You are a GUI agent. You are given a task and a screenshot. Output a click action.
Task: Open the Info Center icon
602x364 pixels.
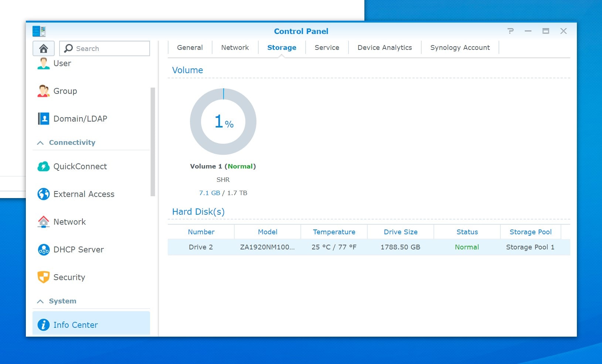(x=44, y=325)
